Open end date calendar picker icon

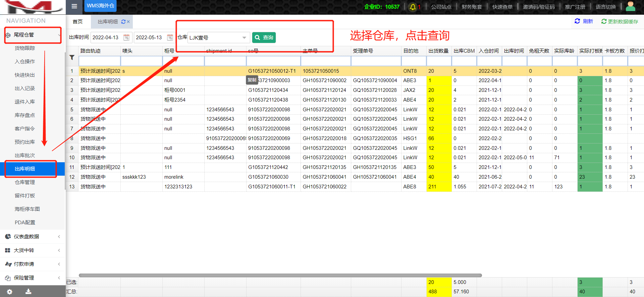[x=170, y=38]
